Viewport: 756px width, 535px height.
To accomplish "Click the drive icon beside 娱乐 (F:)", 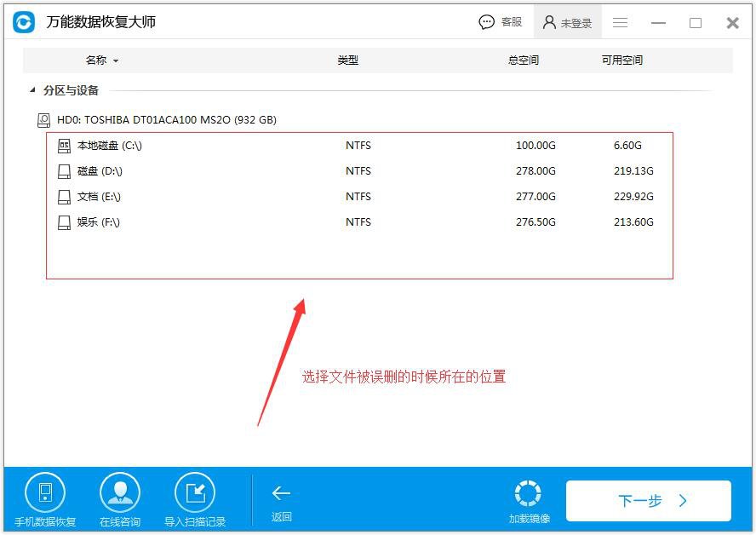I will coord(63,221).
